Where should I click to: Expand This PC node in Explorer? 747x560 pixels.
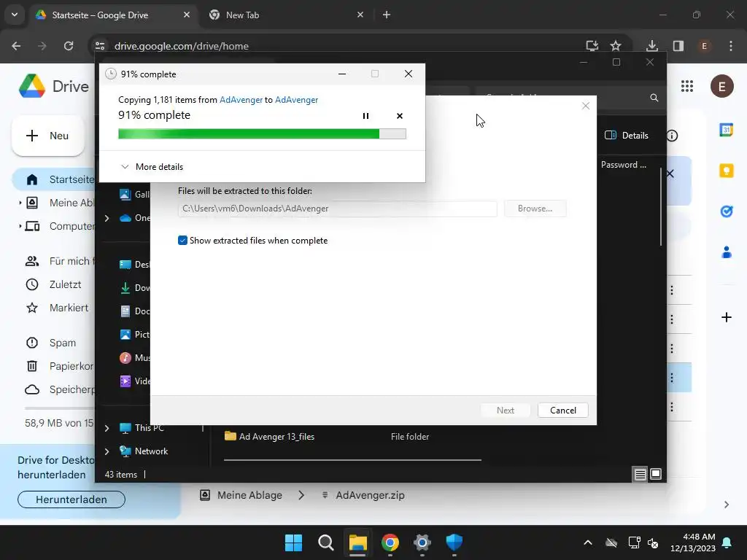click(107, 428)
